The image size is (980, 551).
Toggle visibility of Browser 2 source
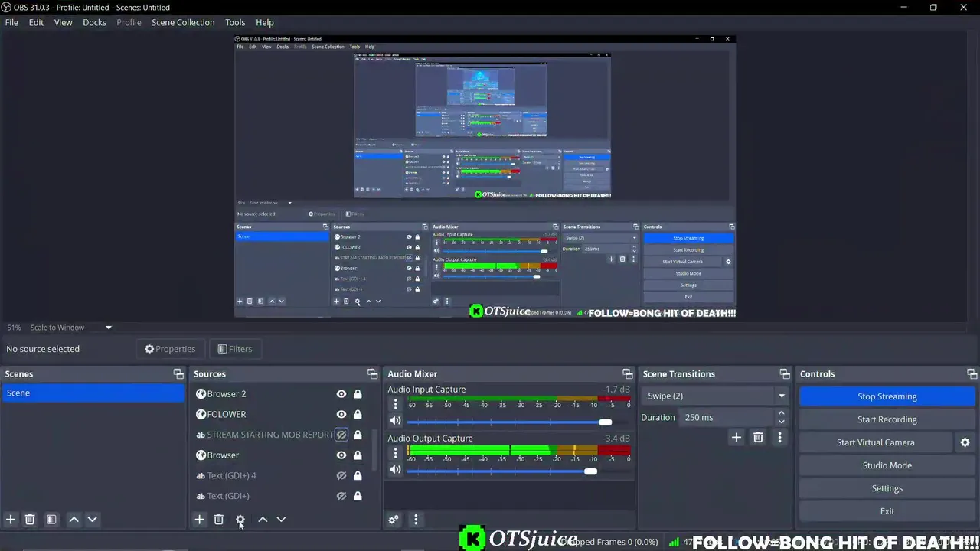pos(341,394)
